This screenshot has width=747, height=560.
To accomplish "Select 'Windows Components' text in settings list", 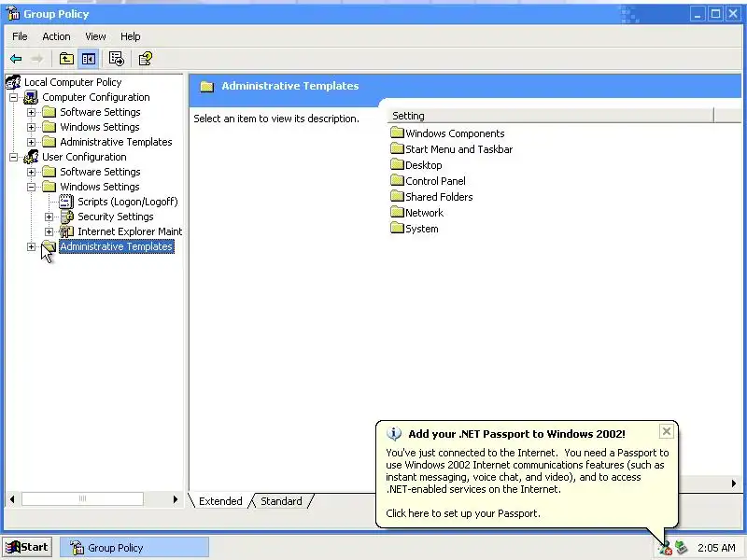I will click(455, 133).
